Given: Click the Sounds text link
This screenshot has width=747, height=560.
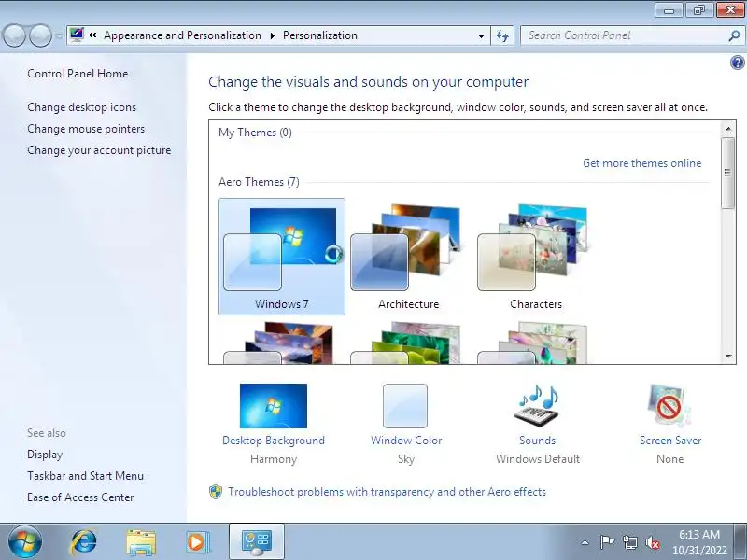Looking at the screenshot, I should pyautogui.click(x=538, y=441).
